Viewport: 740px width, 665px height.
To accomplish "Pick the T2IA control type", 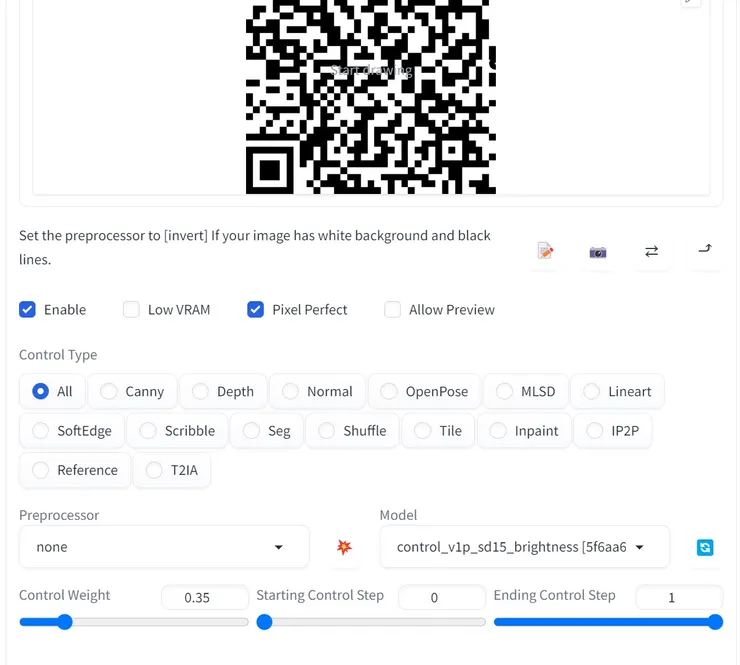I will pyautogui.click(x=172, y=470).
